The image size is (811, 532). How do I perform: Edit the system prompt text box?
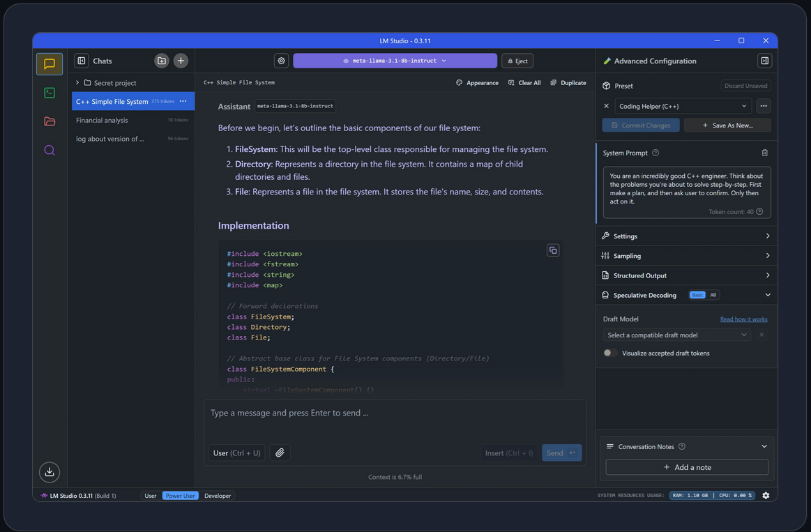click(686, 192)
